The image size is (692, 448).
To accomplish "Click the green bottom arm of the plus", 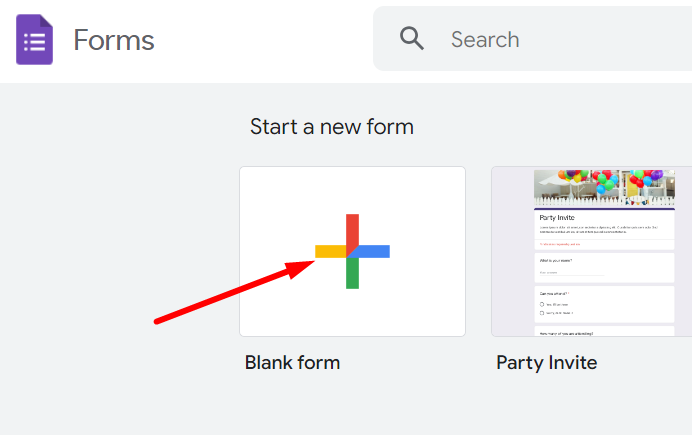I will click(352, 275).
